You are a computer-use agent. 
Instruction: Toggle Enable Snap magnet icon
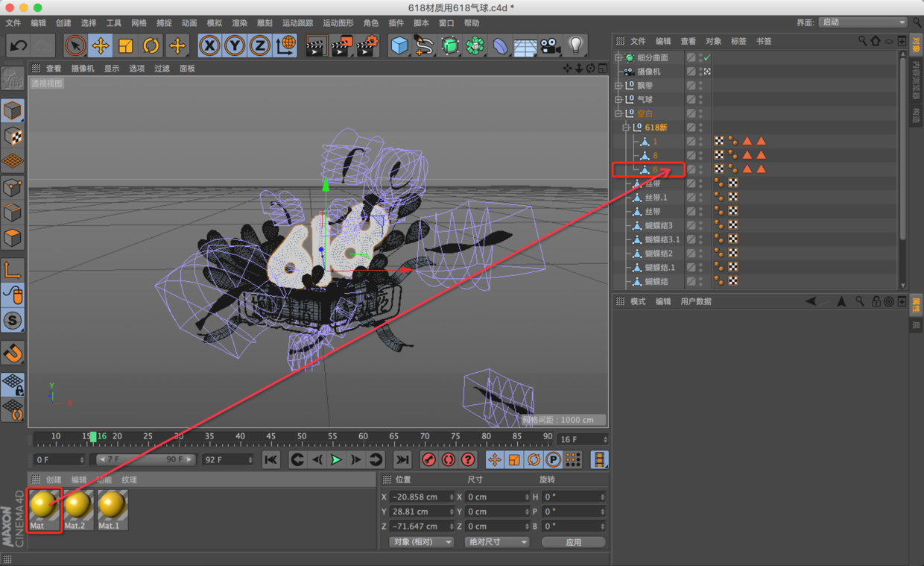coord(13,352)
